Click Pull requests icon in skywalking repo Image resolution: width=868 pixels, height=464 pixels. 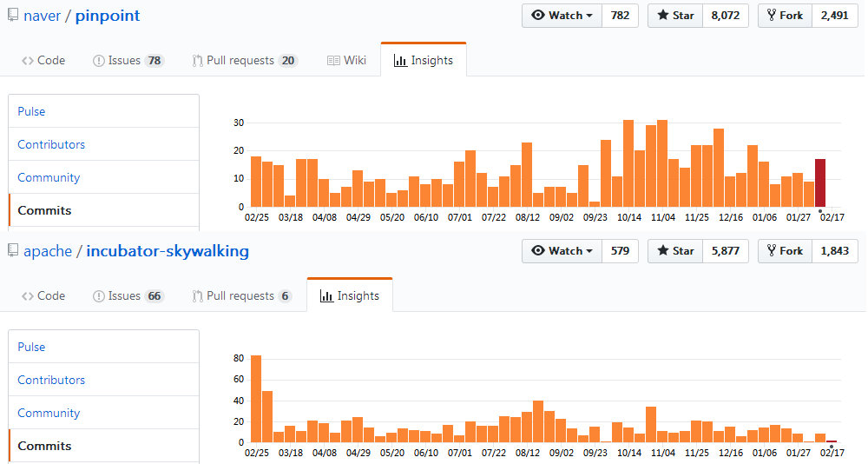[198, 296]
